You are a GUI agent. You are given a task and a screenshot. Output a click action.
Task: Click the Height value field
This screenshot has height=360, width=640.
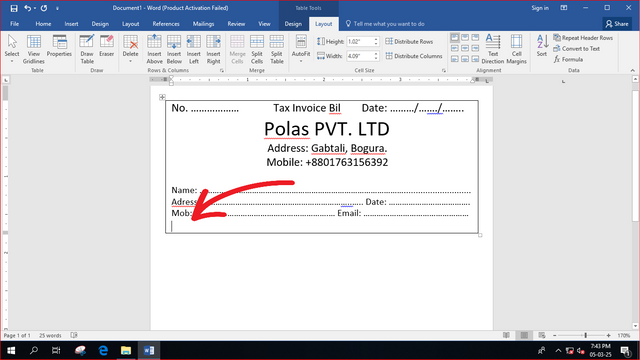tap(360, 41)
